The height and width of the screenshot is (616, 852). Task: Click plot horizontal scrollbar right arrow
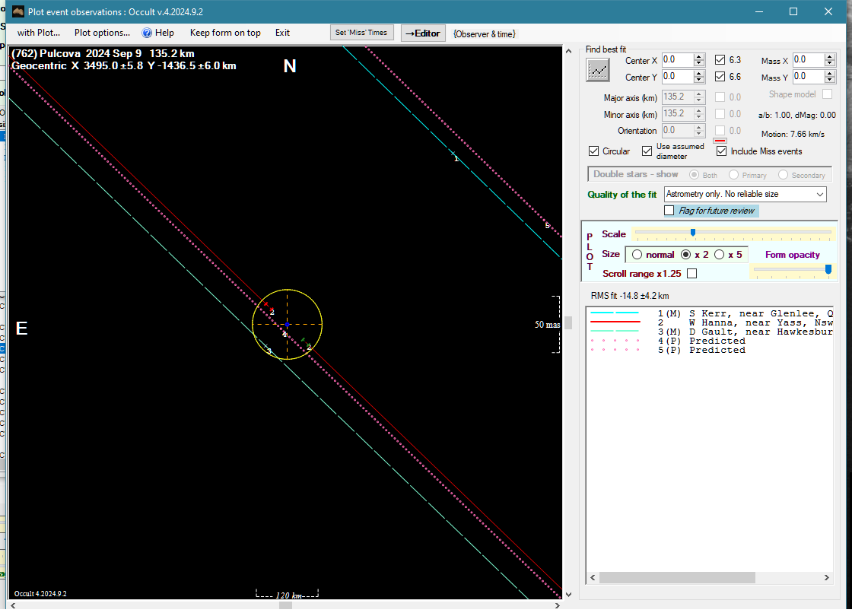coord(557,605)
